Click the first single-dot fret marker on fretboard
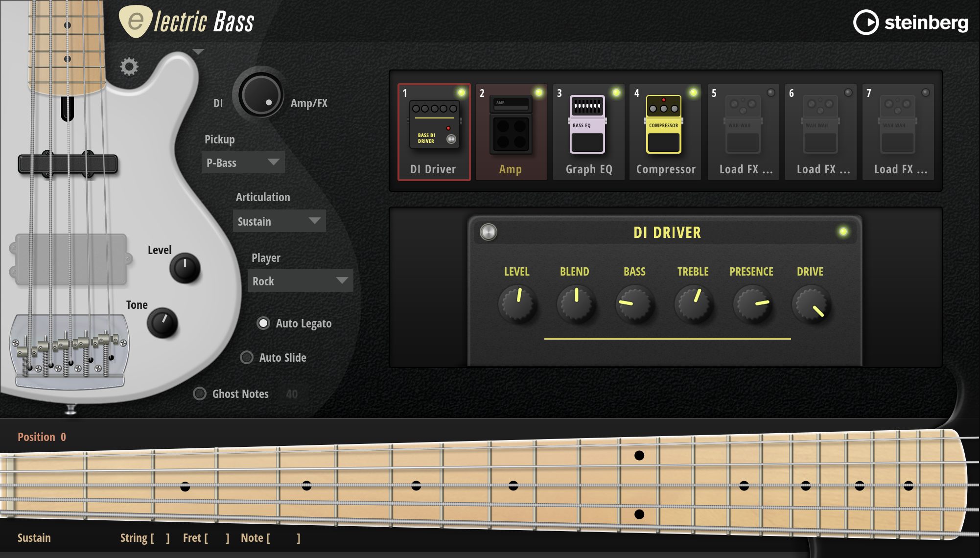 point(185,487)
